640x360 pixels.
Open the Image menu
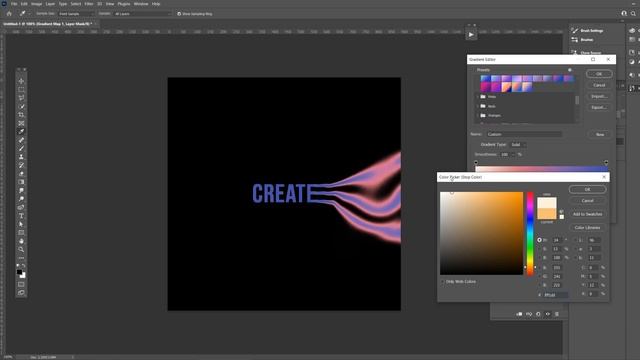pos(36,4)
